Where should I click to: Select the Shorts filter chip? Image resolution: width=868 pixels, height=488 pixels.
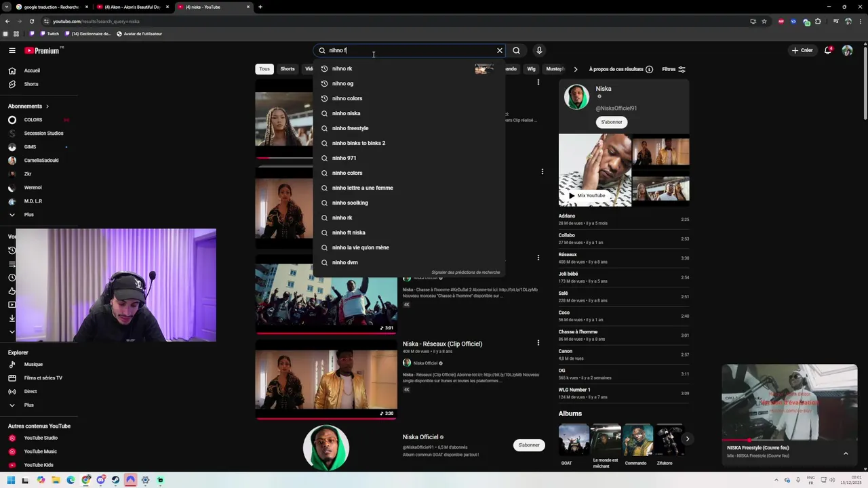[x=288, y=69]
